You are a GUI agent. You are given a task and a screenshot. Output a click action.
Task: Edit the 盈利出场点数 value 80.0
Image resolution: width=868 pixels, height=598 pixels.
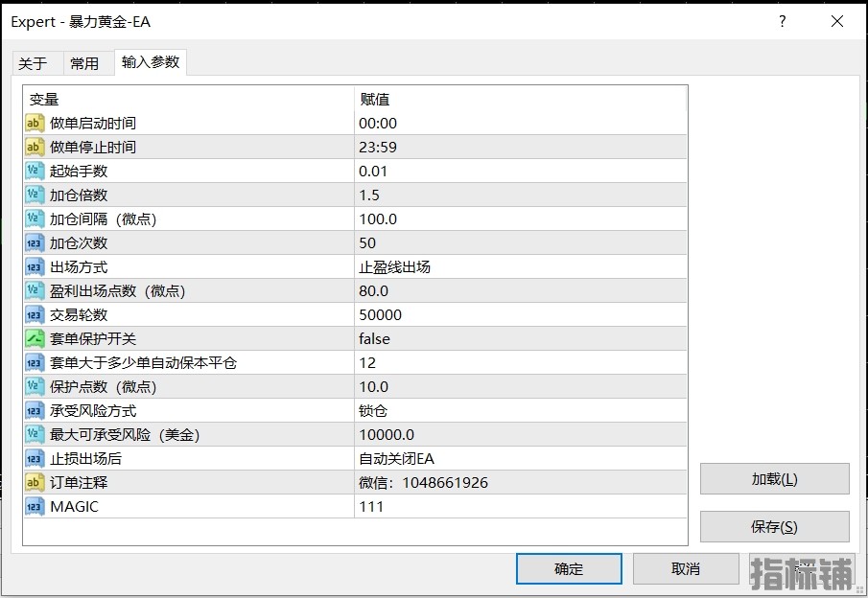521,291
